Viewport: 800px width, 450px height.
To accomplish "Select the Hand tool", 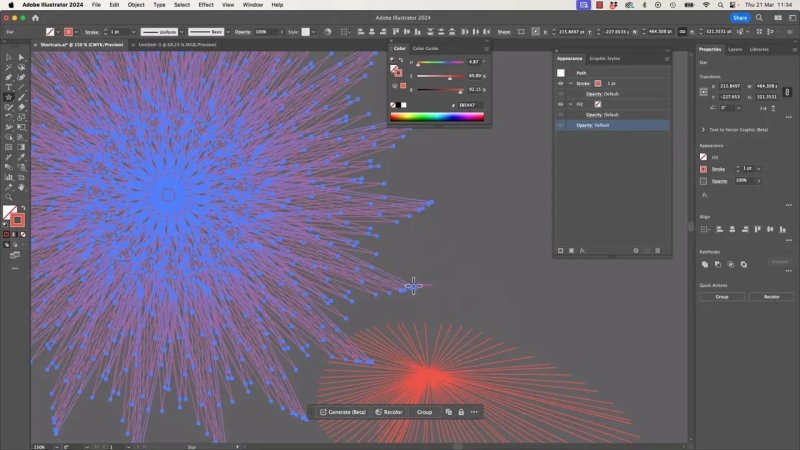I will 21,187.
